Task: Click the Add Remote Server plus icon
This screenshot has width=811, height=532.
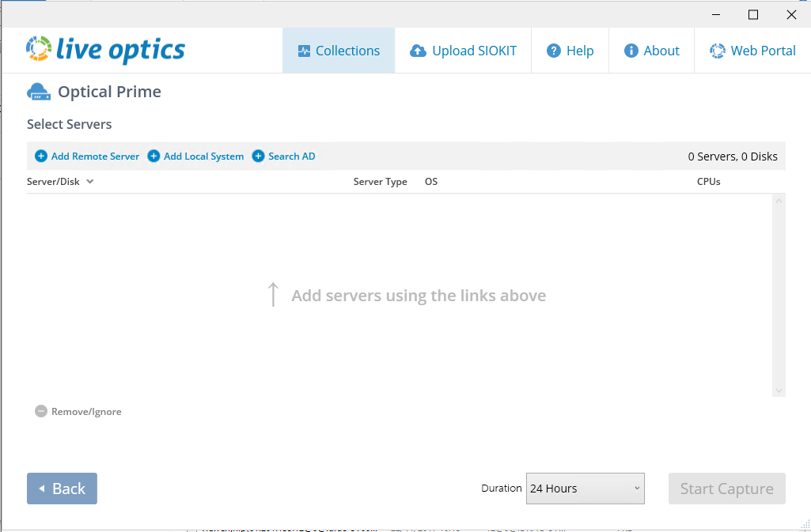Action: tap(41, 156)
